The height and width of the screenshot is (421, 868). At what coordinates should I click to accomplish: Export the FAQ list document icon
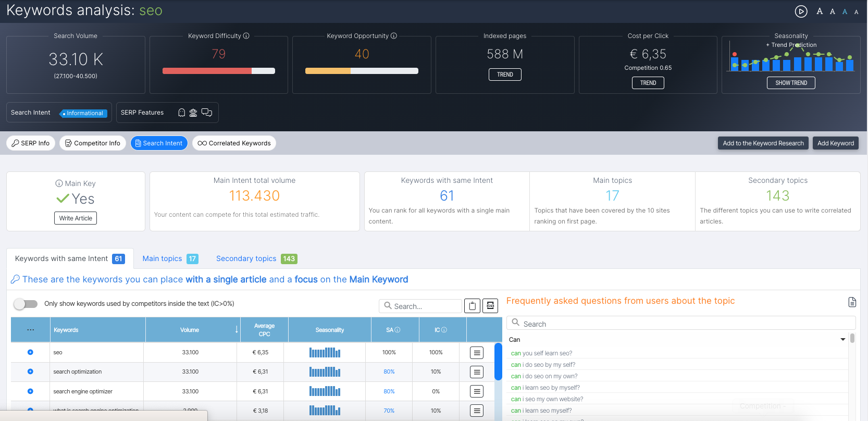[852, 302]
